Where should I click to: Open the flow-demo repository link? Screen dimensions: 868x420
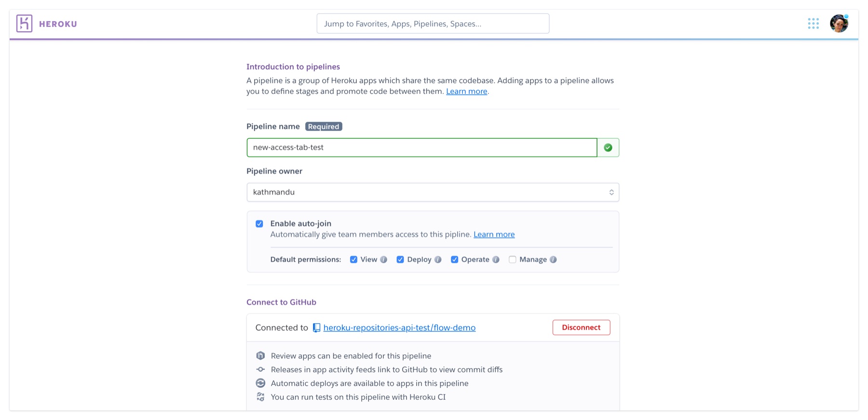(x=399, y=328)
